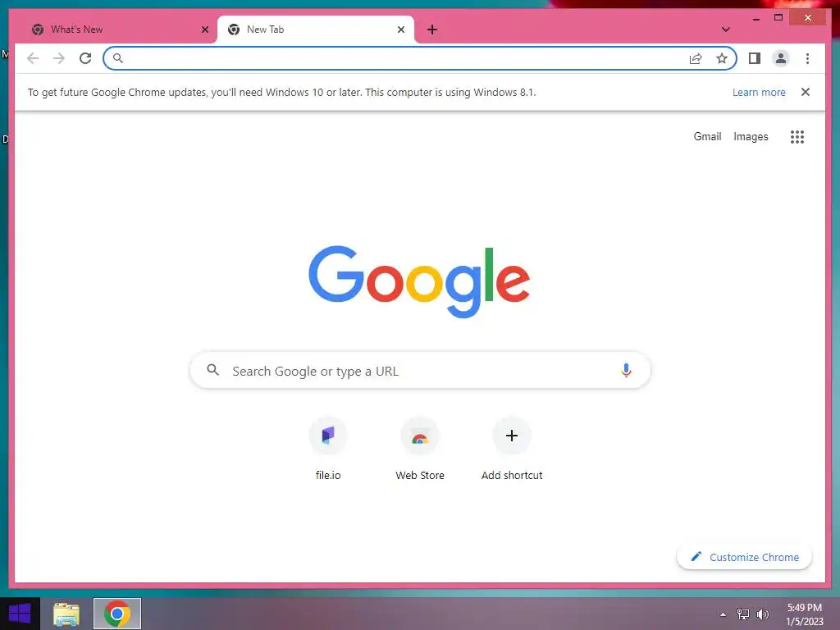This screenshot has height=630, width=840.
Task: Share this page via the share icon
Action: pos(696,58)
